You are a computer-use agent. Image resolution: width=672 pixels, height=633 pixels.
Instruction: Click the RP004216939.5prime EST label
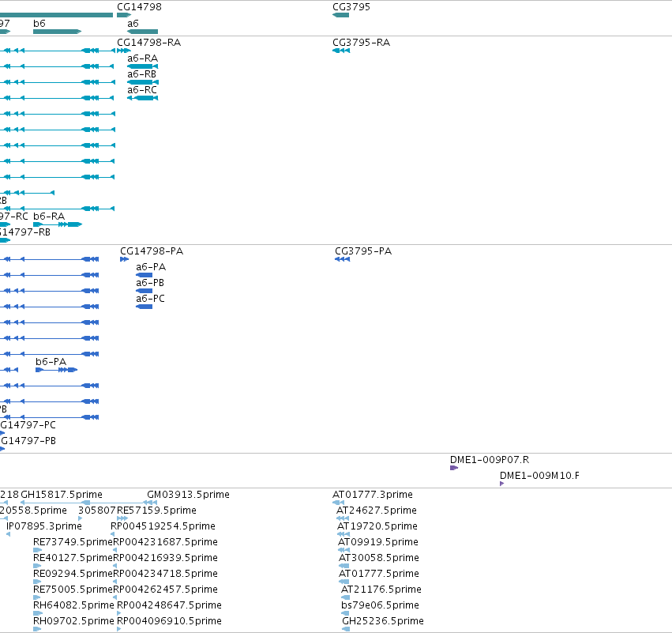pos(165,559)
